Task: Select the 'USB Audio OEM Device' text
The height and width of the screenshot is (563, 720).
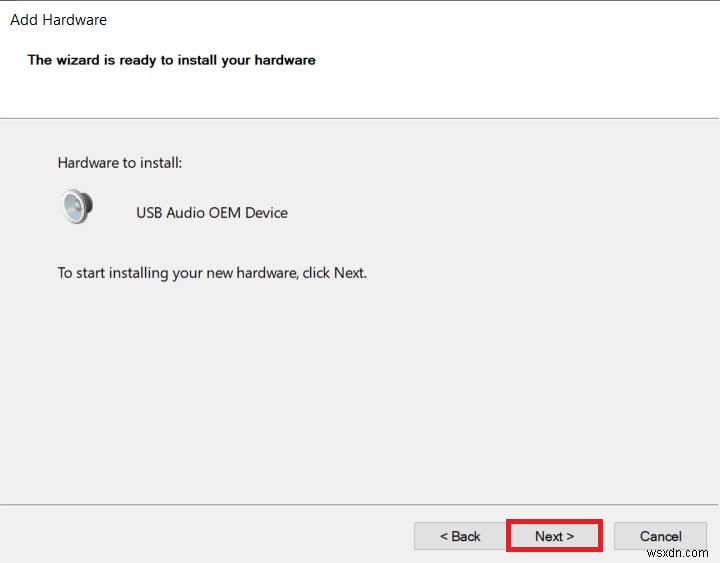Action: [x=212, y=213]
